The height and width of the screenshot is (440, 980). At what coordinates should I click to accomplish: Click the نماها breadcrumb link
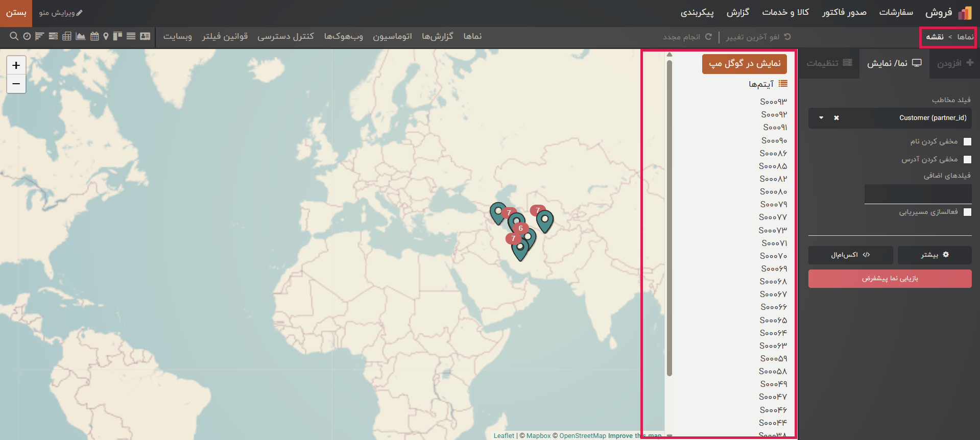click(965, 37)
